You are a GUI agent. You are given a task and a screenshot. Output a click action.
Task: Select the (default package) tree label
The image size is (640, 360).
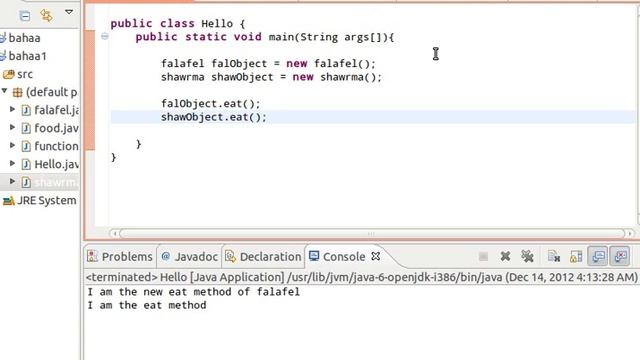(51, 92)
